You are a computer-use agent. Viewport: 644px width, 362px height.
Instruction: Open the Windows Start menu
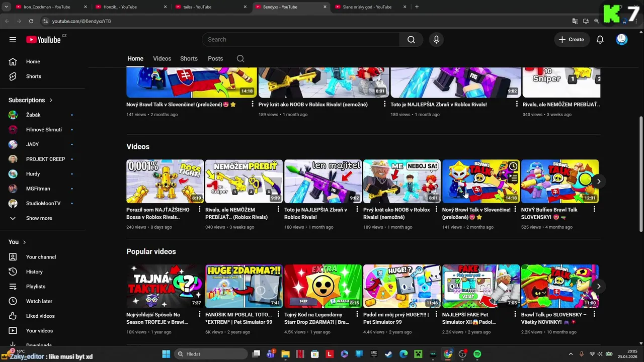(166, 354)
